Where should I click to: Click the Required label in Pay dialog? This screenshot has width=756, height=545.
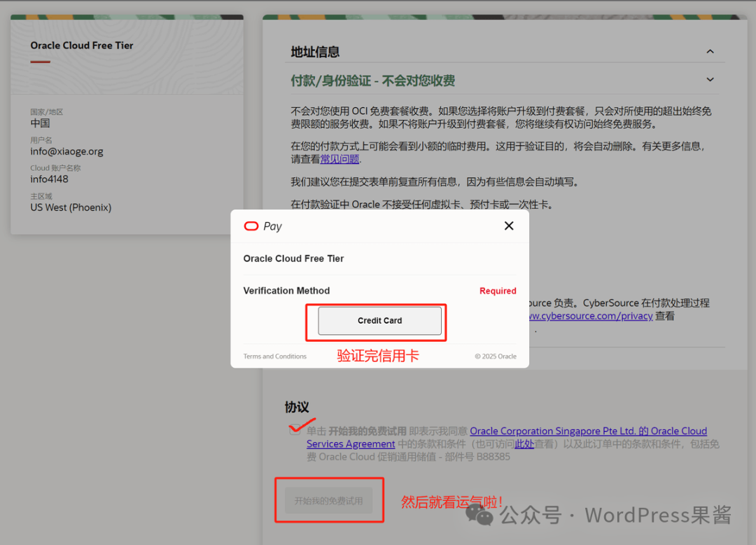pyautogui.click(x=498, y=291)
